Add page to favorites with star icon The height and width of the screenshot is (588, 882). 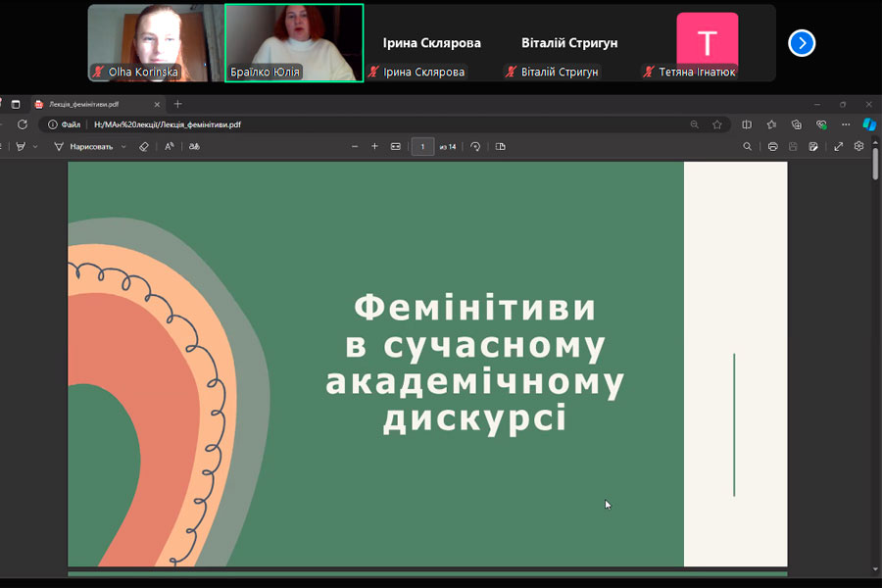pos(717,124)
